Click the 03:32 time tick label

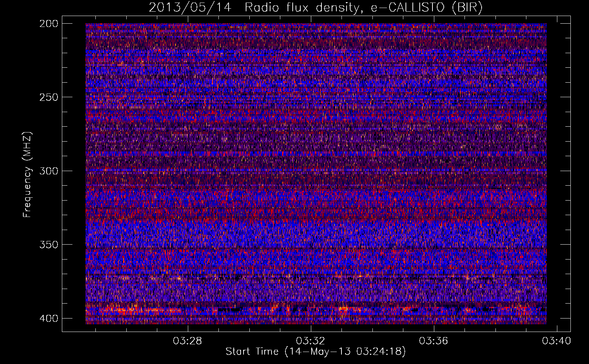coord(311,341)
